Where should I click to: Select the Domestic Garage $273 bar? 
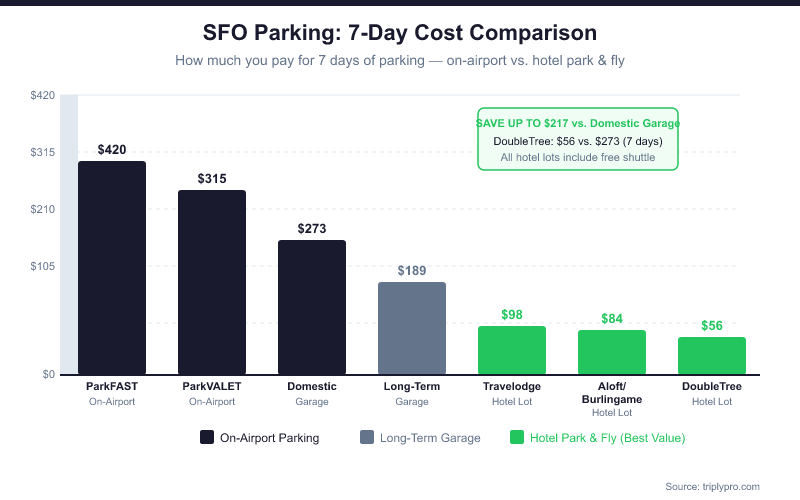click(x=312, y=307)
